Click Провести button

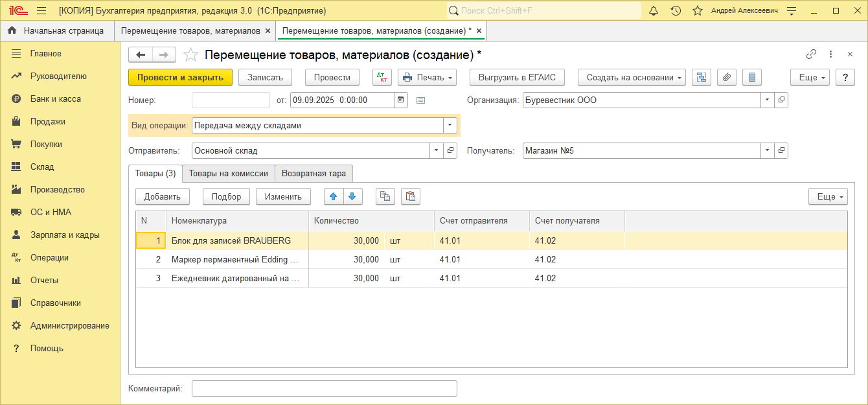pos(332,77)
